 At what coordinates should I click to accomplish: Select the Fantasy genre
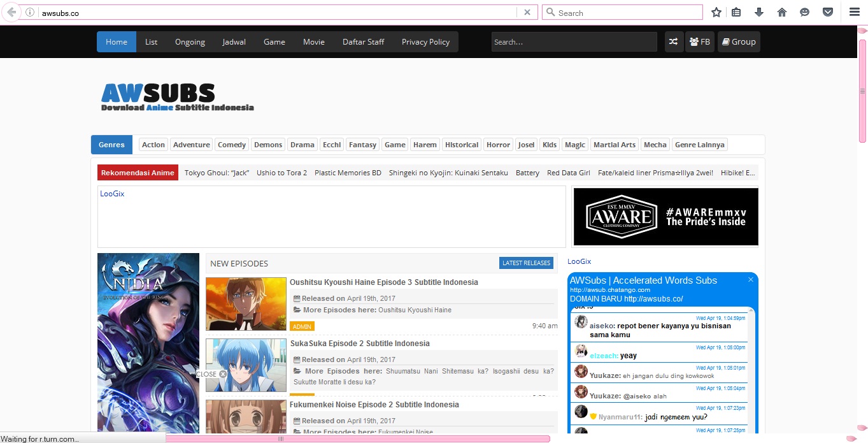(x=362, y=145)
